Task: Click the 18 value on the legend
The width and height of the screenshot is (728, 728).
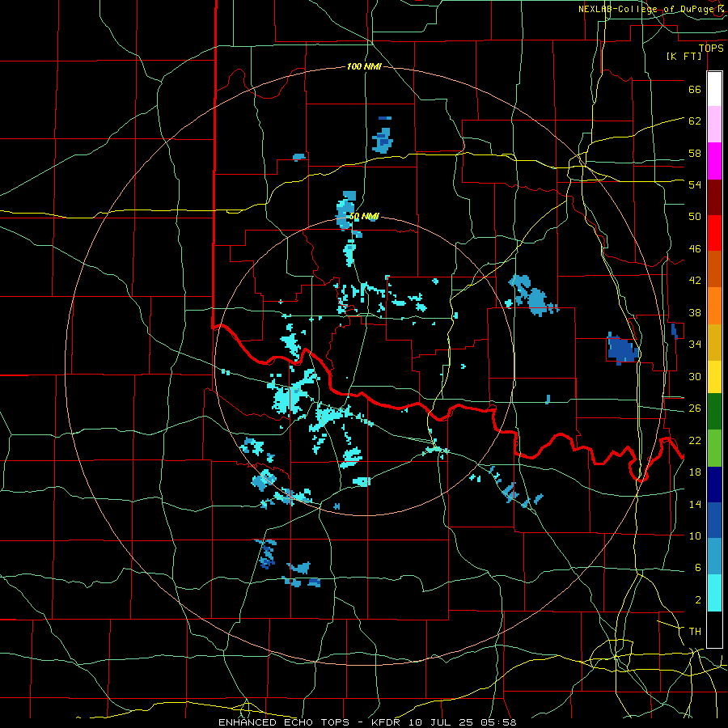Action: click(695, 472)
